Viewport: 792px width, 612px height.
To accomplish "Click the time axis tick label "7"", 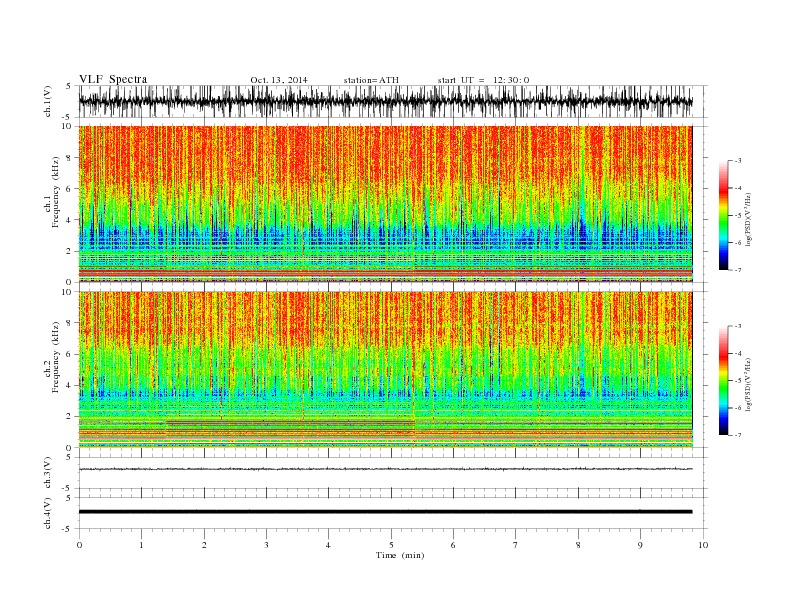I will (516, 545).
